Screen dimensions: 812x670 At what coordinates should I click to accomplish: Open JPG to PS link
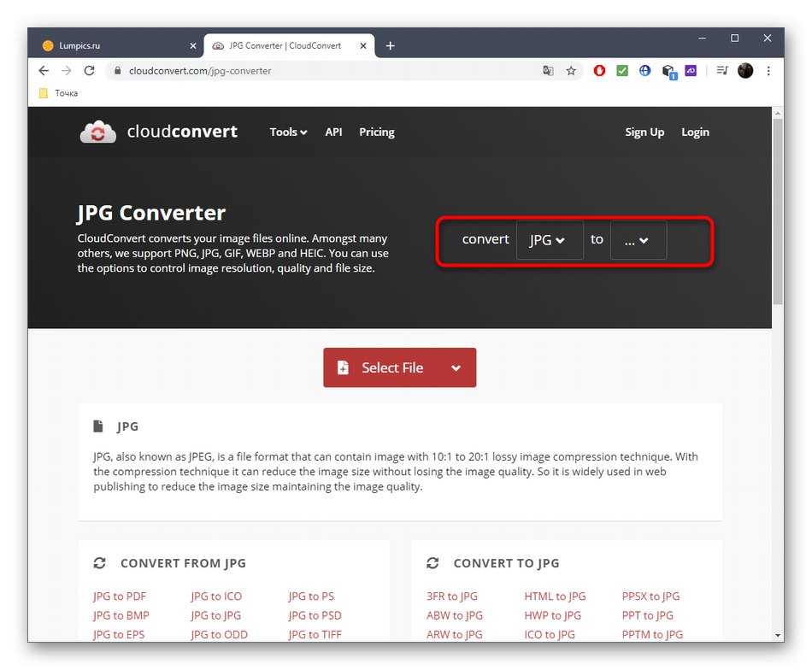311,597
